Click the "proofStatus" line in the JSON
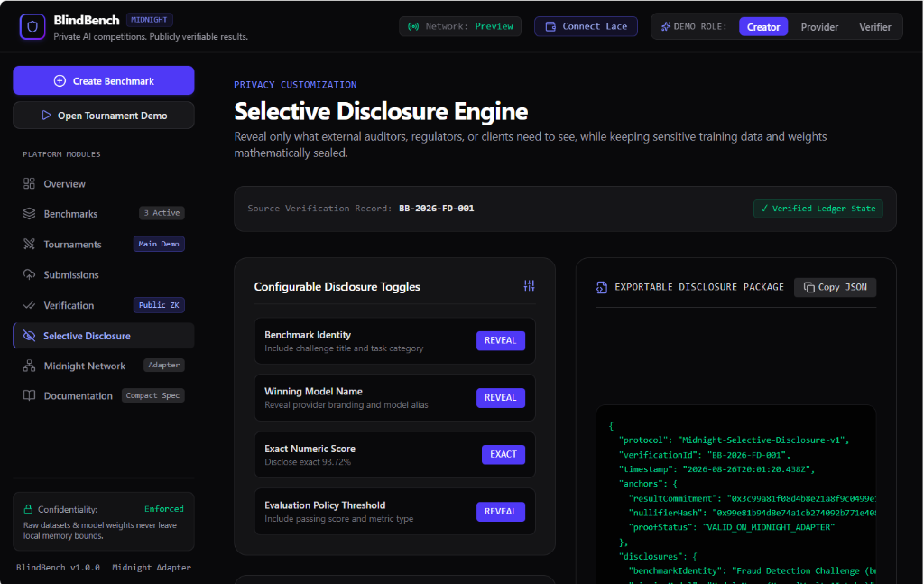 [731, 527]
